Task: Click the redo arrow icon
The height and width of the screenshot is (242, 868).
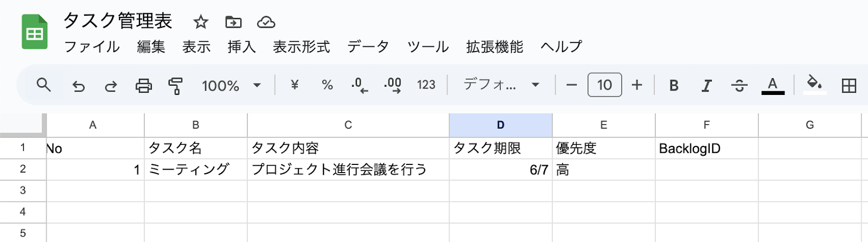Action: (111, 86)
